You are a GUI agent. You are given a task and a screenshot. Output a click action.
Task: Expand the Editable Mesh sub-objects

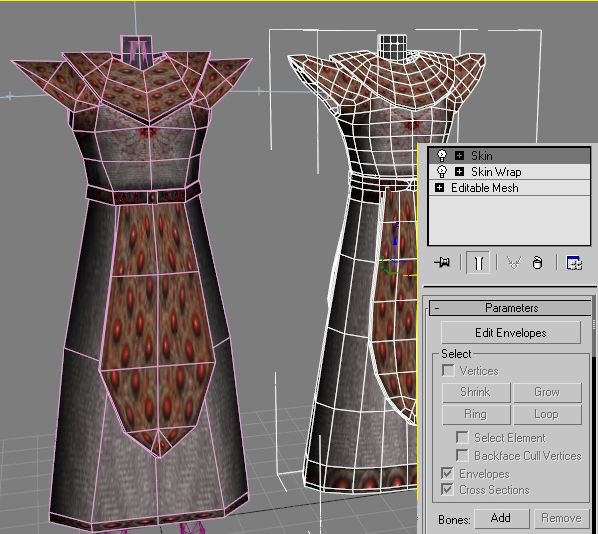[439, 188]
